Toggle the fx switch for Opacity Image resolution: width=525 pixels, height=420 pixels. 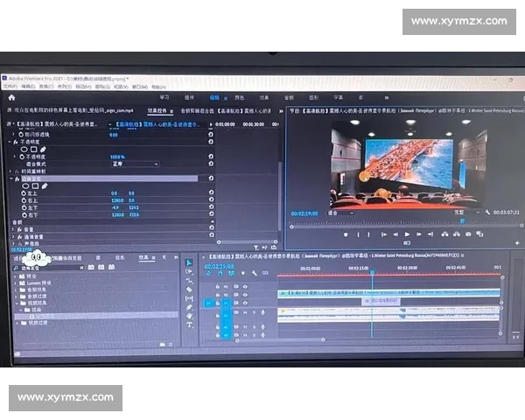[17, 143]
